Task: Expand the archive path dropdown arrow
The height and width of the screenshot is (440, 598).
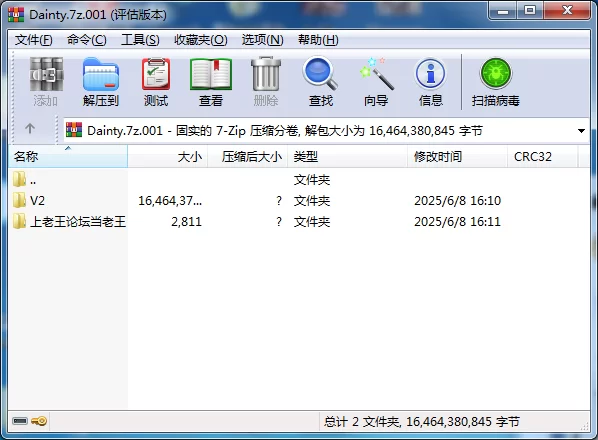Action: click(x=581, y=131)
